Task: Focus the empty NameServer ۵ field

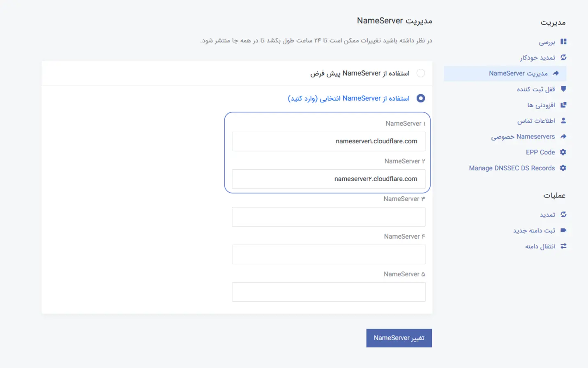Action: point(328,292)
